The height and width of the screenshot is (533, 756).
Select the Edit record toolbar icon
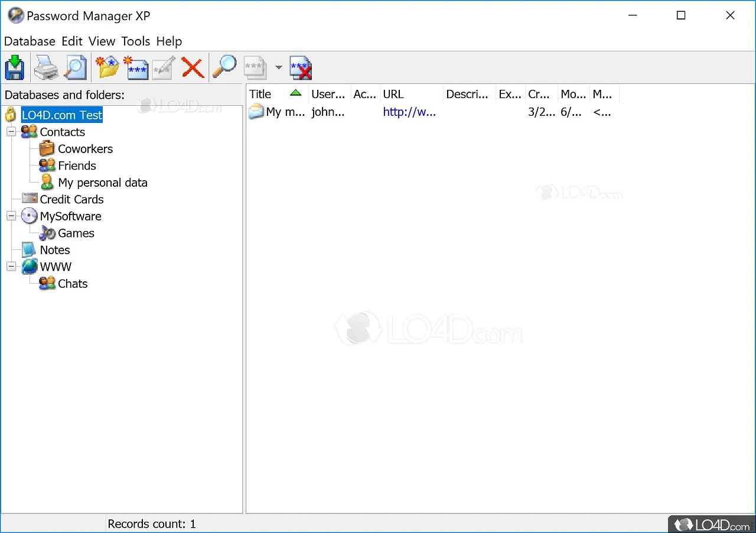click(x=163, y=67)
